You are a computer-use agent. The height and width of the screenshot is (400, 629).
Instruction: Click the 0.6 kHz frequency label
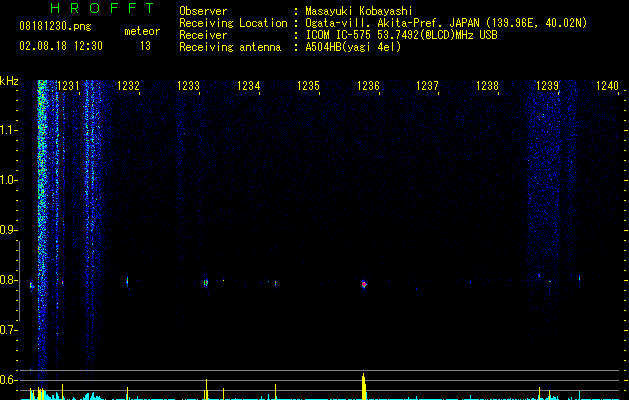click(x=8, y=380)
